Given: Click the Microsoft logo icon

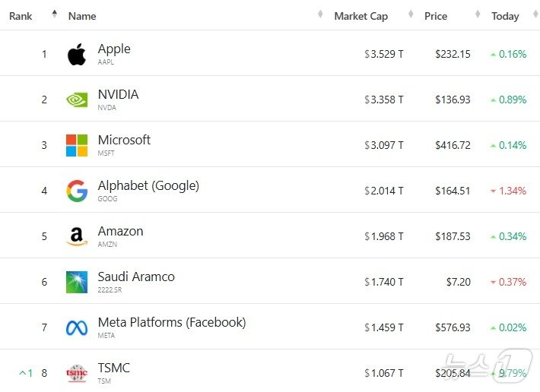Looking at the screenshot, I should pos(77,145).
